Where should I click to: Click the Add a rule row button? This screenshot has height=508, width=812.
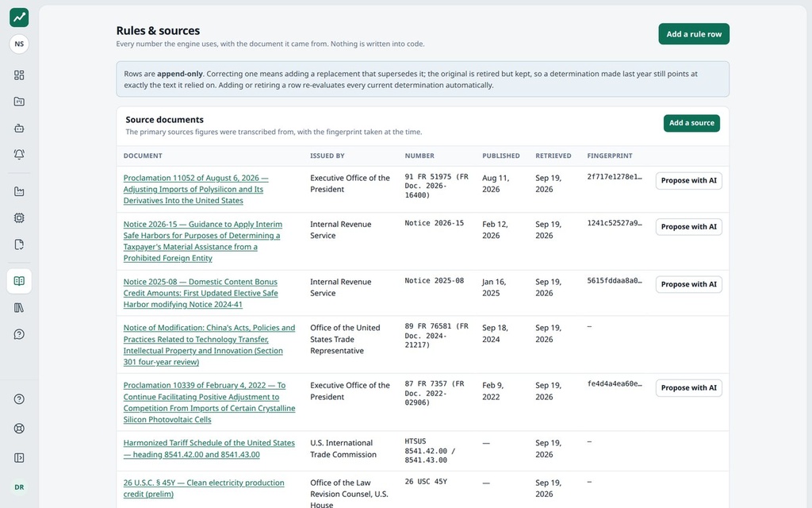tap(694, 34)
